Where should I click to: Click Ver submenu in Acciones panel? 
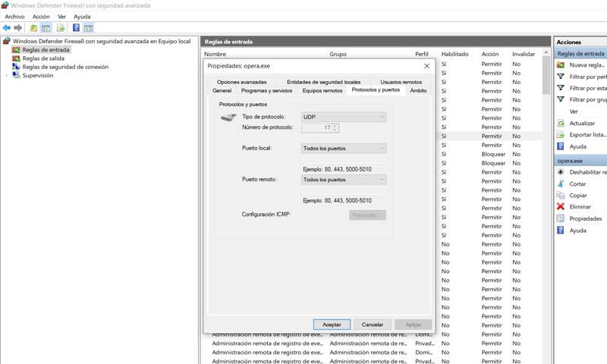click(574, 111)
